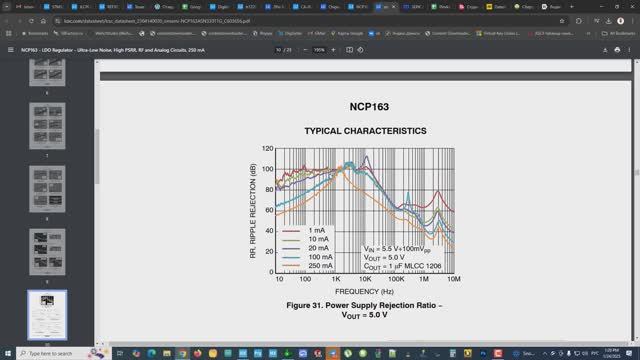Click the Figure 31 caption text
This screenshot has width=640, height=360.
click(364, 310)
